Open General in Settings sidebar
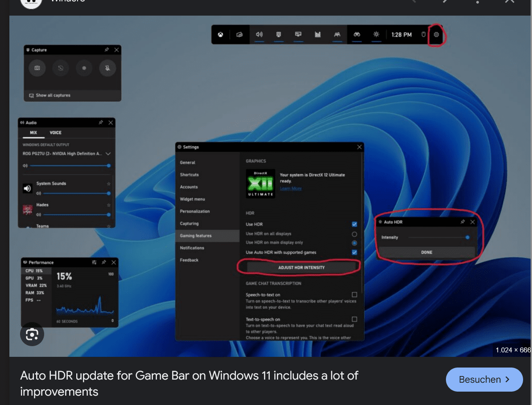 [x=207, y=163]
